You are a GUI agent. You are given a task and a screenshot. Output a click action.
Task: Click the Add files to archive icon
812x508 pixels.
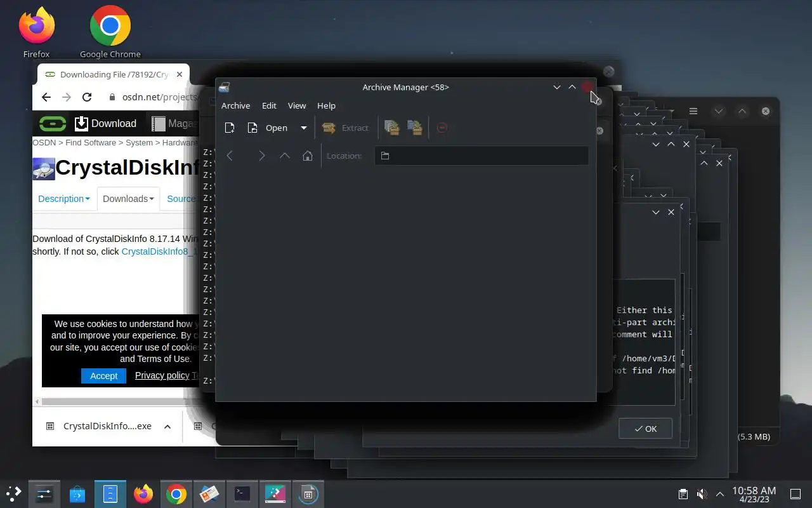pos(391,128)
